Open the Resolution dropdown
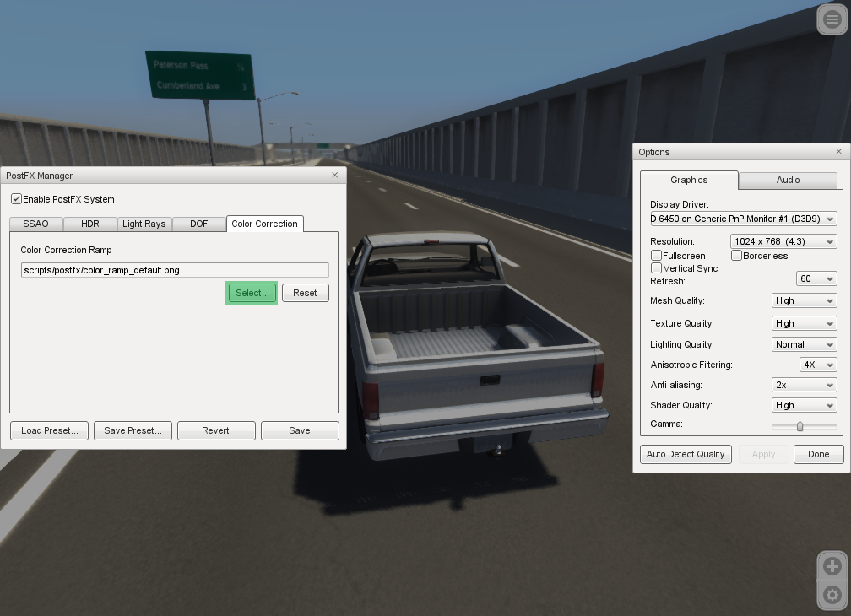This screenshot has width=851, height=616. click(783, 242)
